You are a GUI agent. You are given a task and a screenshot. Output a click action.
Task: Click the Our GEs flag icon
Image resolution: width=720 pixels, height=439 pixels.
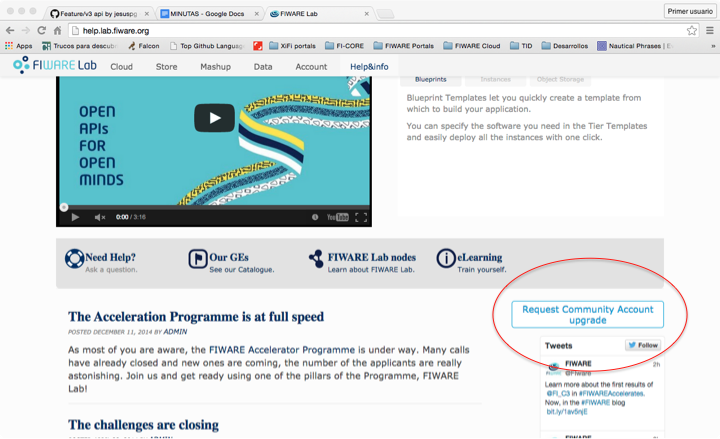pyautogui.click(x=198, y=259)
